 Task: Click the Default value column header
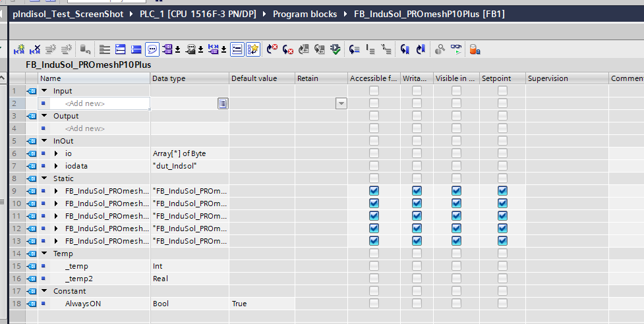click(x=262, y=78)
